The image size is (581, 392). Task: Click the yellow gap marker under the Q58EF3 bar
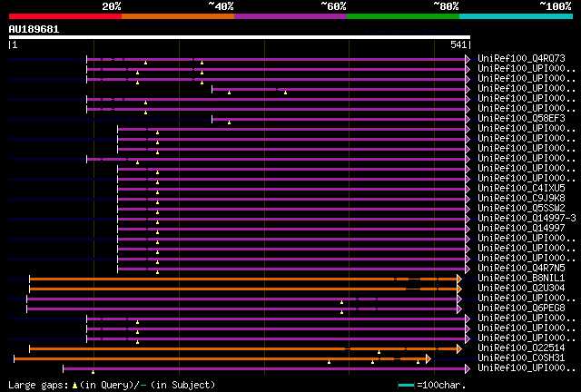[x=229, y=122]
